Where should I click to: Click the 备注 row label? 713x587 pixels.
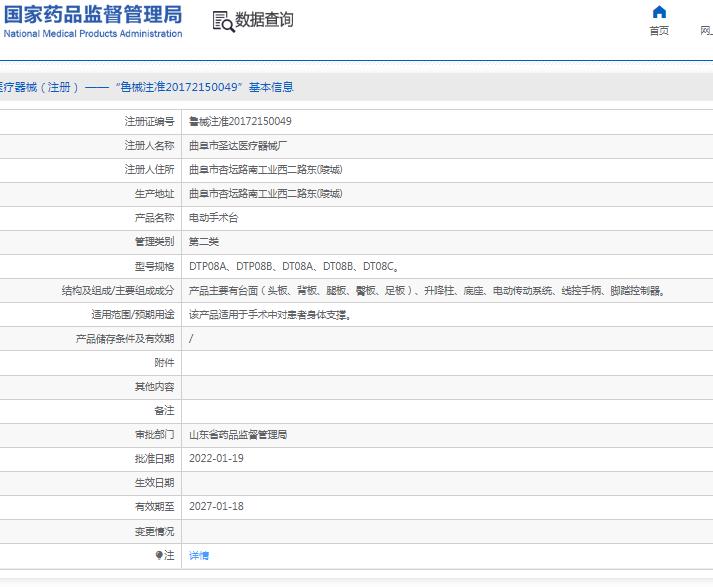164,411
